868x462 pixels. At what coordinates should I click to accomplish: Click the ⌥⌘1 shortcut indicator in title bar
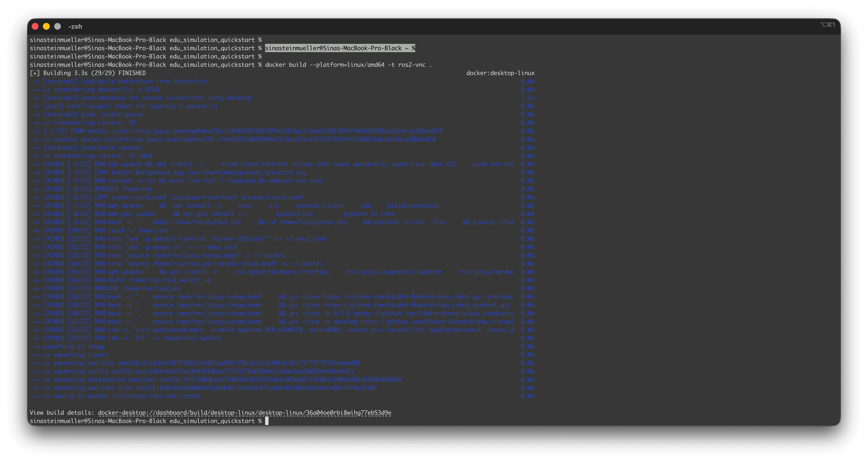pos(827,25)
